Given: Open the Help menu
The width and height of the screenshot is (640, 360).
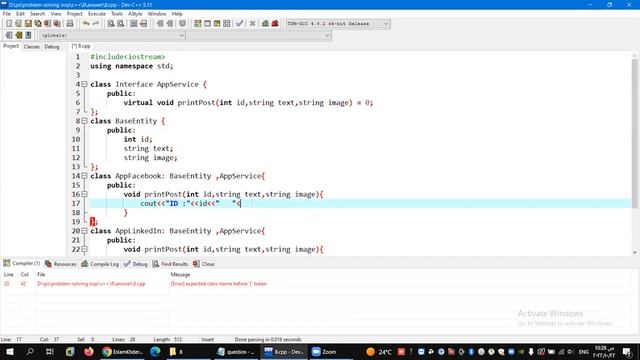Looking at the screenshot, I should coord(177,14).
